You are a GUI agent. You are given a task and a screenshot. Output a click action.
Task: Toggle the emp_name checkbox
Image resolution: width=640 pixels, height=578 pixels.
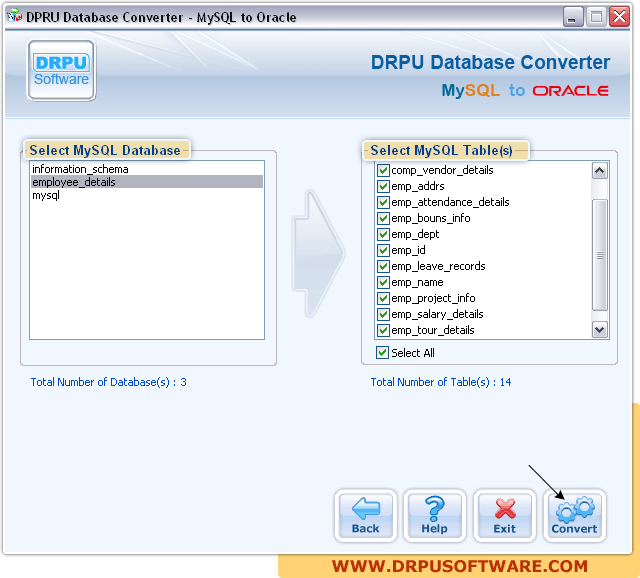pyautogui.click(x=383, y=282)
